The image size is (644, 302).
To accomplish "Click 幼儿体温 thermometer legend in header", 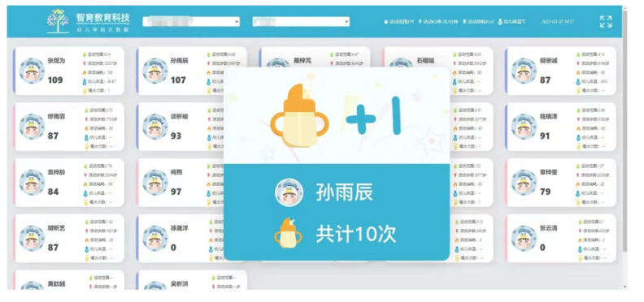I will (511, 22).
